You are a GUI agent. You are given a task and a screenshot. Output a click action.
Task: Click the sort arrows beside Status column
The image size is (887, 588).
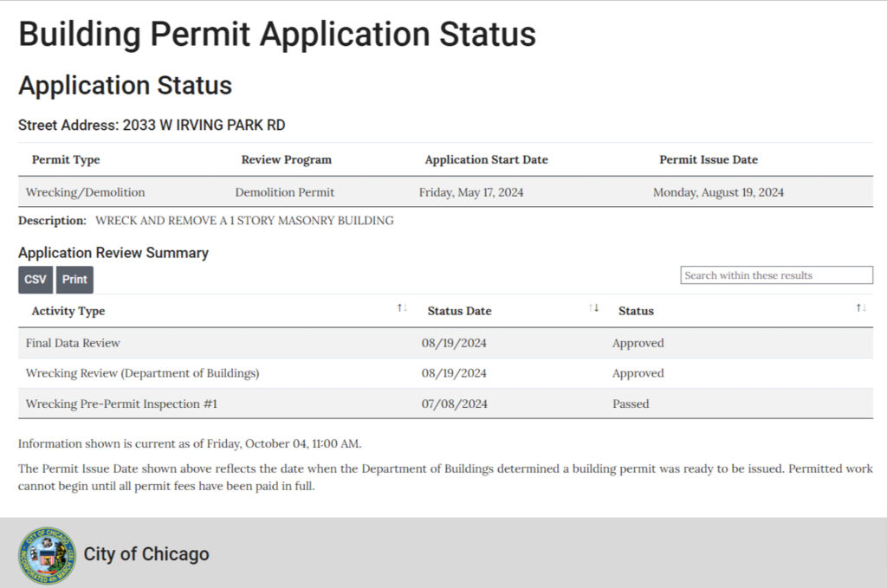[861, 307]
